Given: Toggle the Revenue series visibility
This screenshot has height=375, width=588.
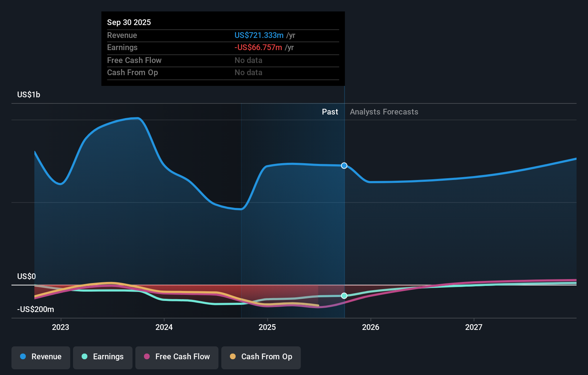Looking at the screenshot, I should click(40, 357).
